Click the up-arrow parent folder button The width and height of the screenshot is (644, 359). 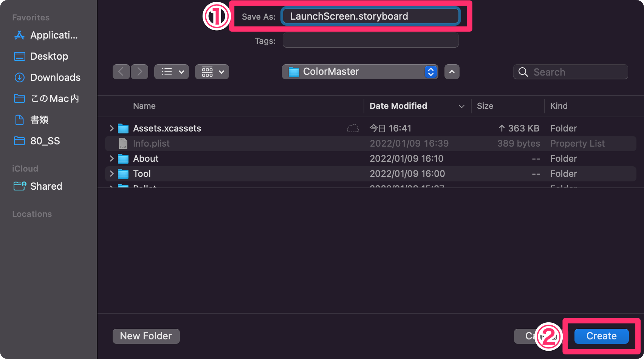click(452, 72)
